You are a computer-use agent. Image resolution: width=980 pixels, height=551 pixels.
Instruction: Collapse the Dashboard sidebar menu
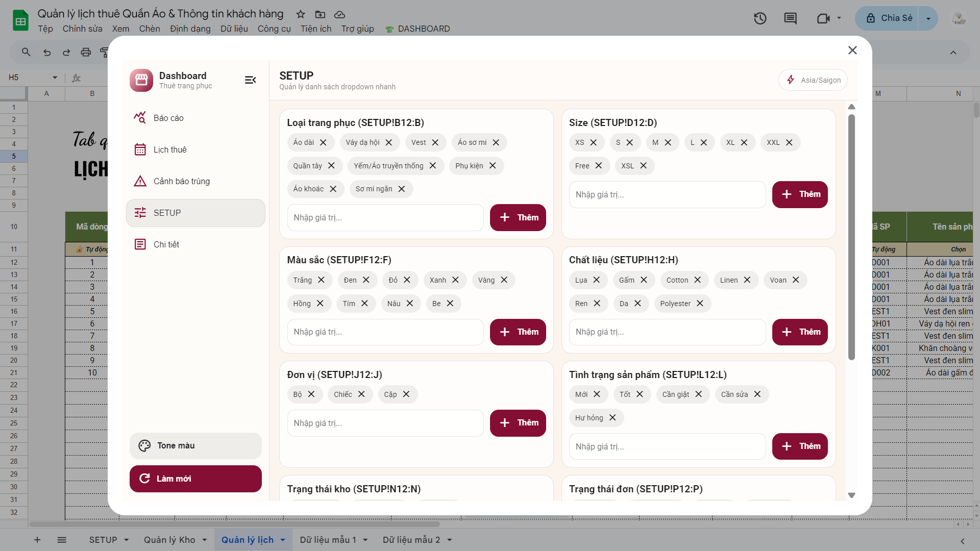pyautogui.click(x=250, y=80)
